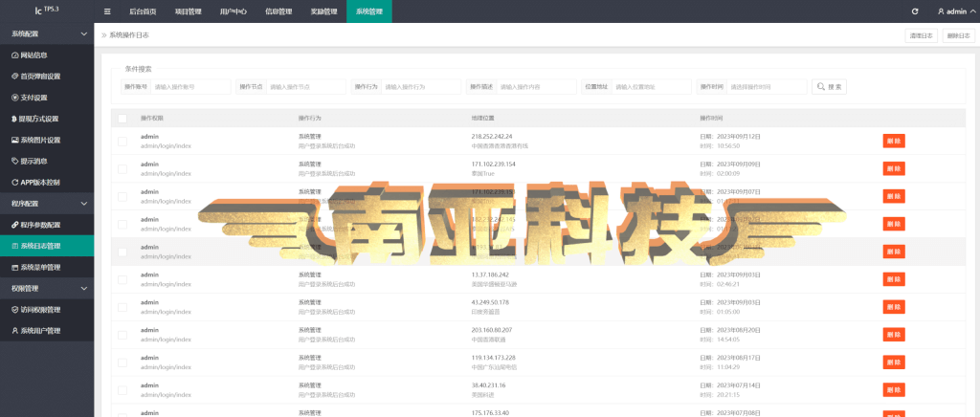Focus the 操作描述 input field
980x417 pixels.
(x=536, y=87)
